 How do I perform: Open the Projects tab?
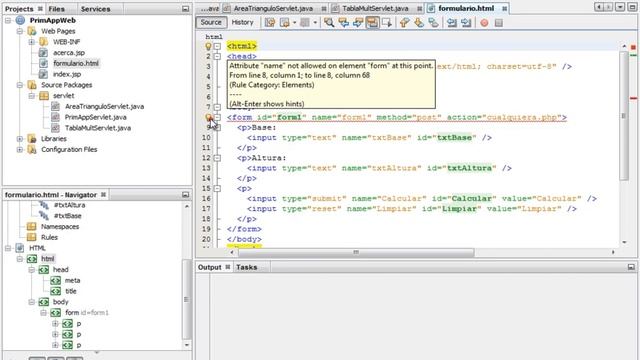coord(19,9)
